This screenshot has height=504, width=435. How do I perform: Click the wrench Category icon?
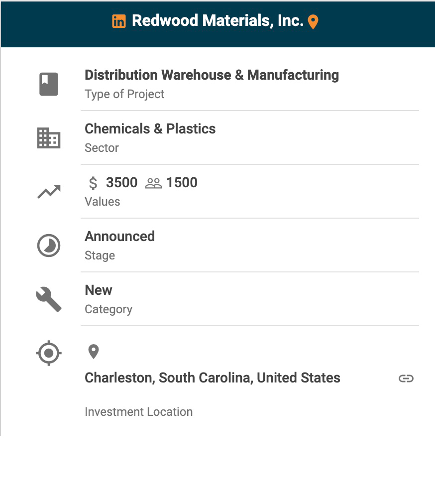49,300
